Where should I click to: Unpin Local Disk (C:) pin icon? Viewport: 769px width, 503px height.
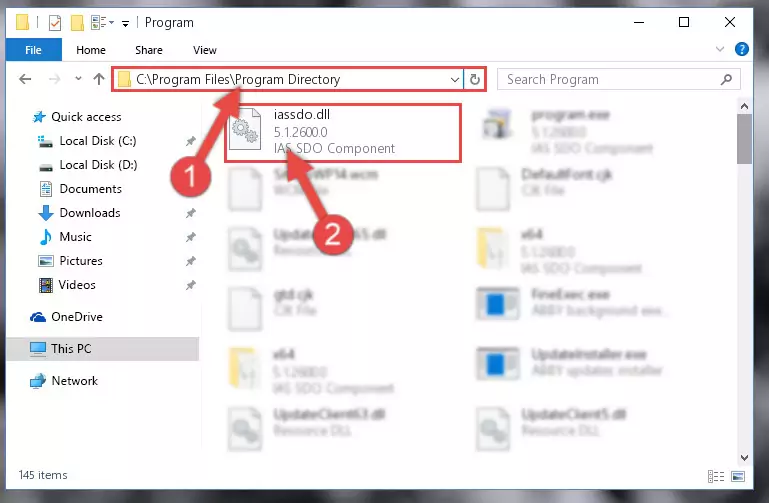click(190, 141)
